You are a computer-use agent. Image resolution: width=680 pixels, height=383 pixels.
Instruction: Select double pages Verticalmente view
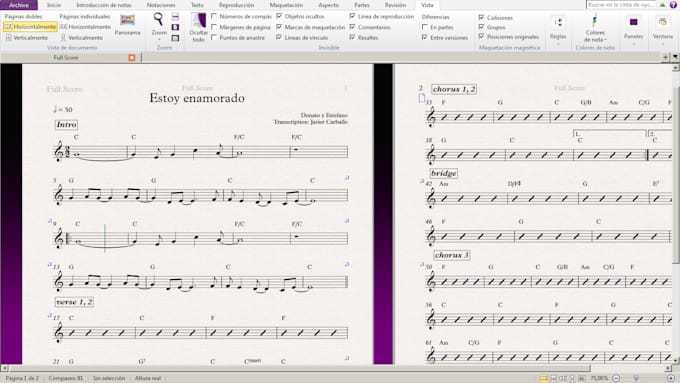[26, 38]
